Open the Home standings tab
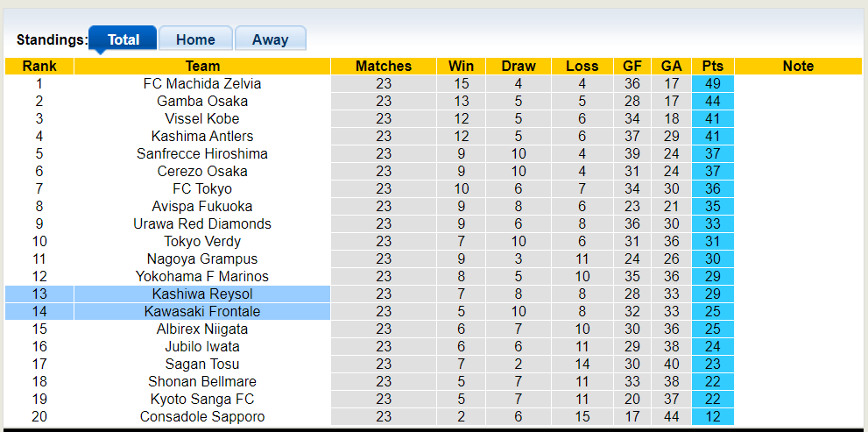The height and width of the screenshot is (432, 868). pos(195,39)
